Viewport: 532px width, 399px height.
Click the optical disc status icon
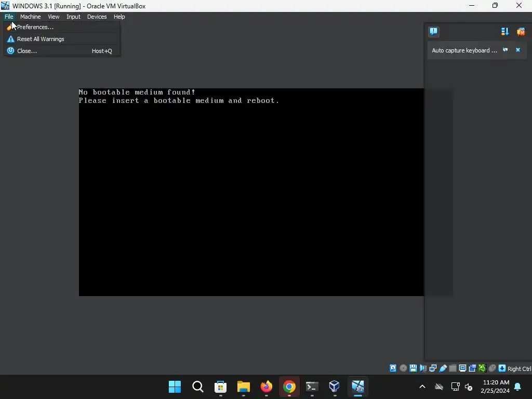(403, 368)
